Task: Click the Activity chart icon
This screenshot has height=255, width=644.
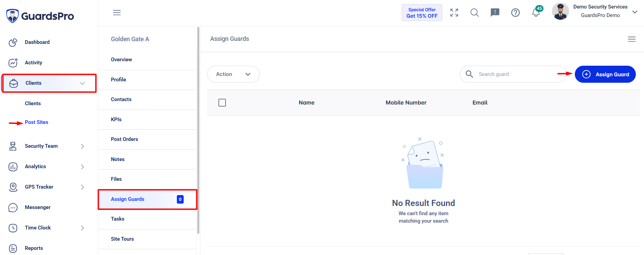Action: coord(13,63)
